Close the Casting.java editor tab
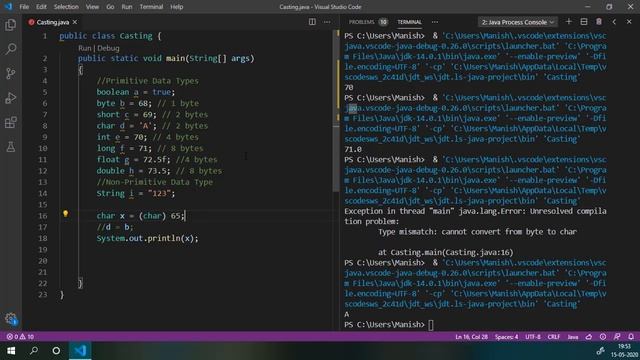This screenshot has width=640, height=360. (x=75, y=22)
